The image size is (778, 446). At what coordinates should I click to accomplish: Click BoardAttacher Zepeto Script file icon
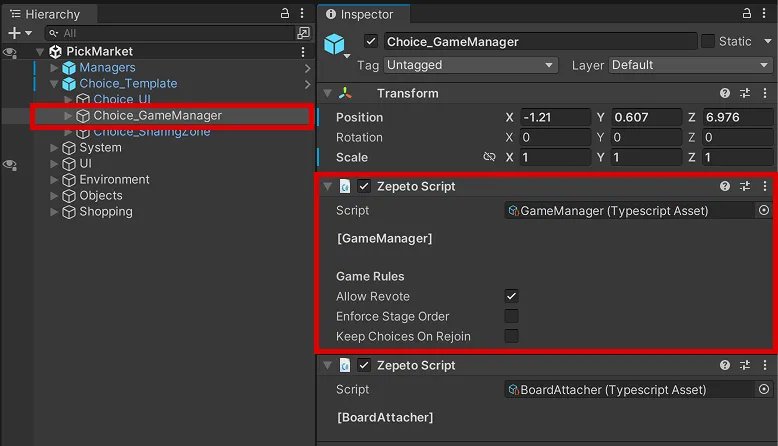pos(345,365)
